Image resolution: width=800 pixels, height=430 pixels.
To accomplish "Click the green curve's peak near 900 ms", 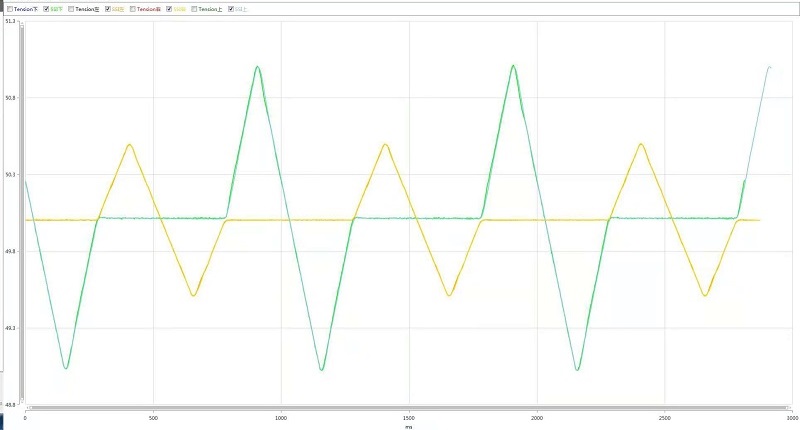I will [x=258, y=67].
